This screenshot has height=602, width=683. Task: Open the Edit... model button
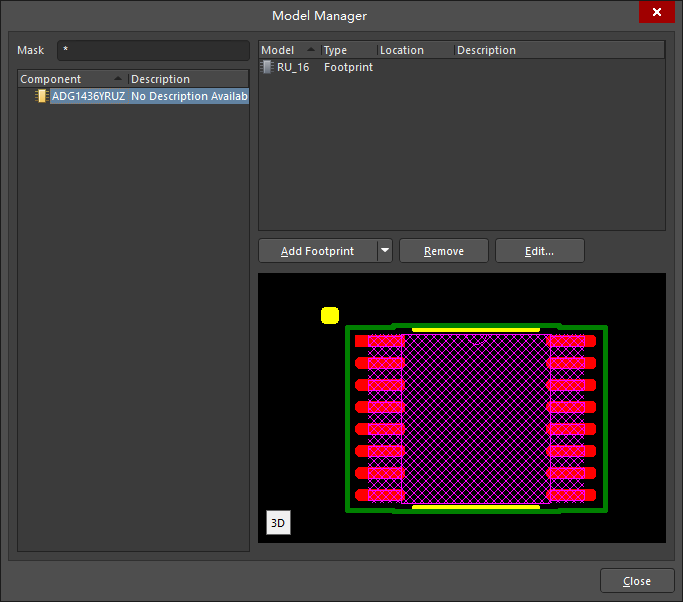click(x=540, y=250)
